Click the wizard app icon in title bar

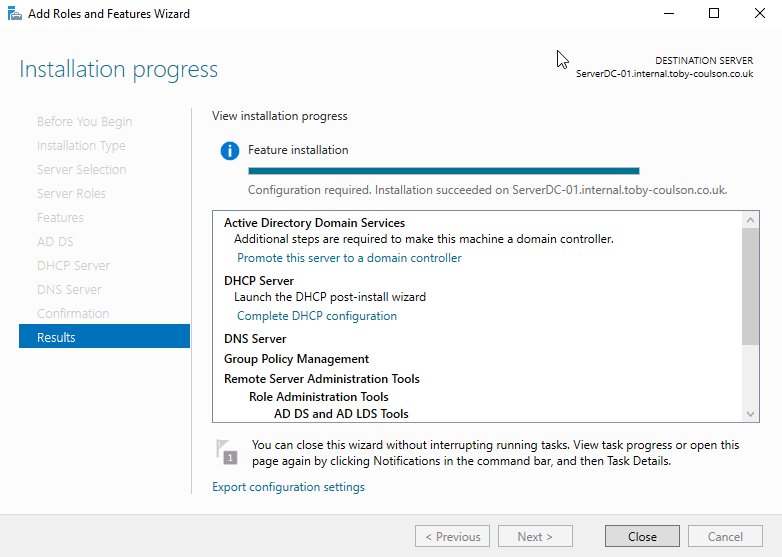pyautogui.click(x=14, y=14)
